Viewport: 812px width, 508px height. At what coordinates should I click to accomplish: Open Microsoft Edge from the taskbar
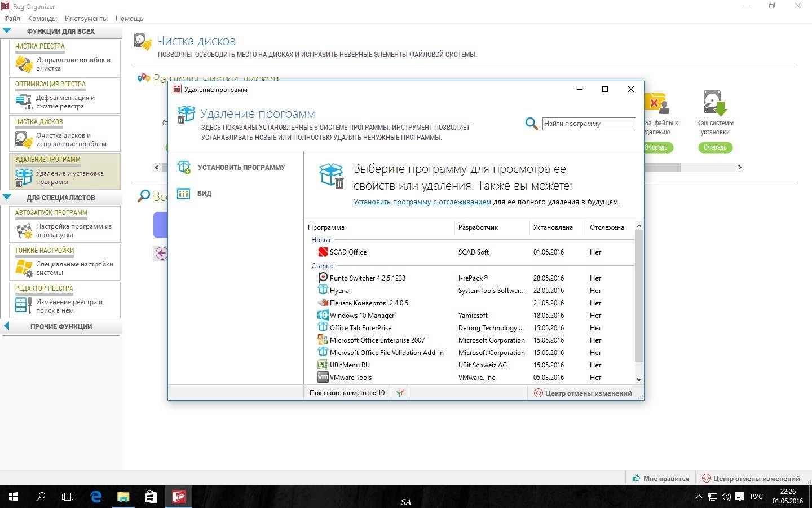click(96, 497)
